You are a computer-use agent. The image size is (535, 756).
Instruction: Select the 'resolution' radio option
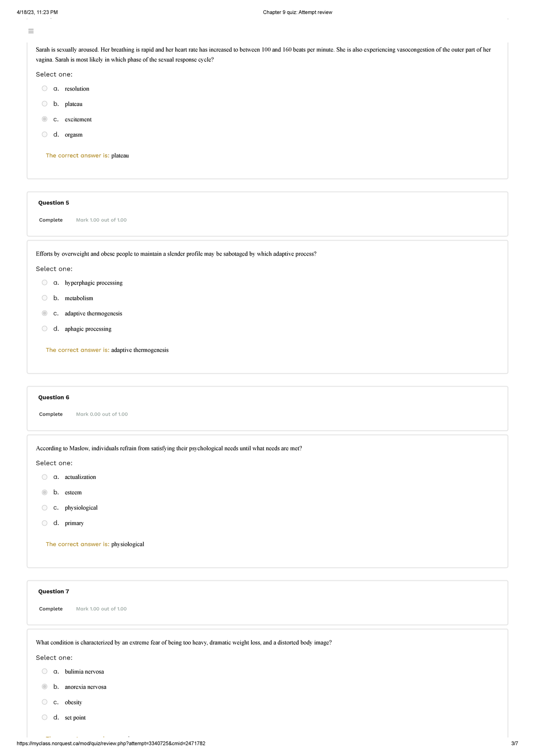click(45, 89)
